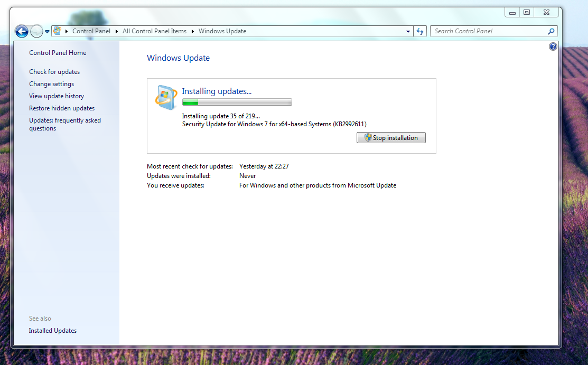Screen dimensions: 588x365
Task: Open the Help question mark icon
Action: (553, 46)
